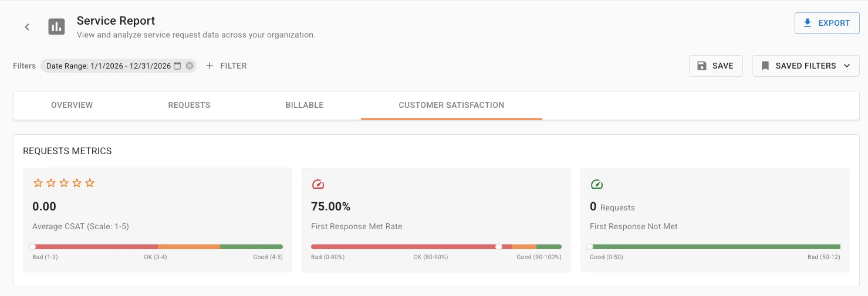This screenshot has width=868, height=296.
Task: Click the floppy disk Save icon
Action: (x=702, y=66)
